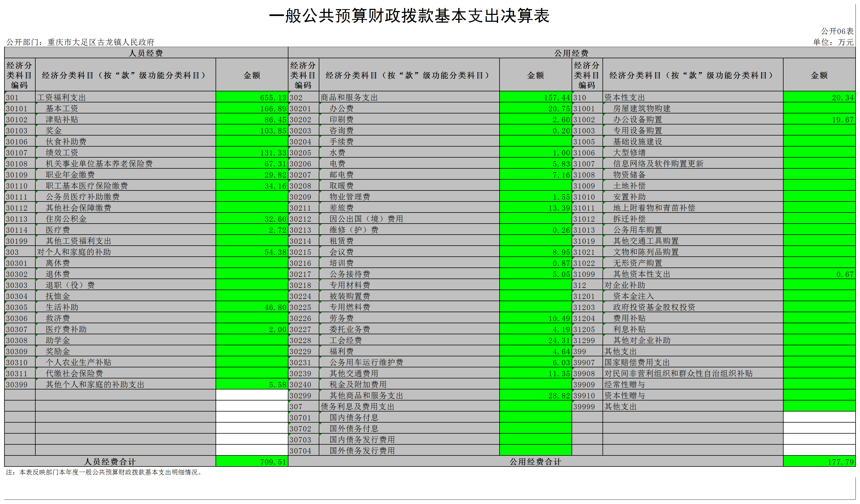The height and width of the screenshot is (504, 860).
Task: Click the amount 5.83 for 电费
Action: click(x=535, y=163)
